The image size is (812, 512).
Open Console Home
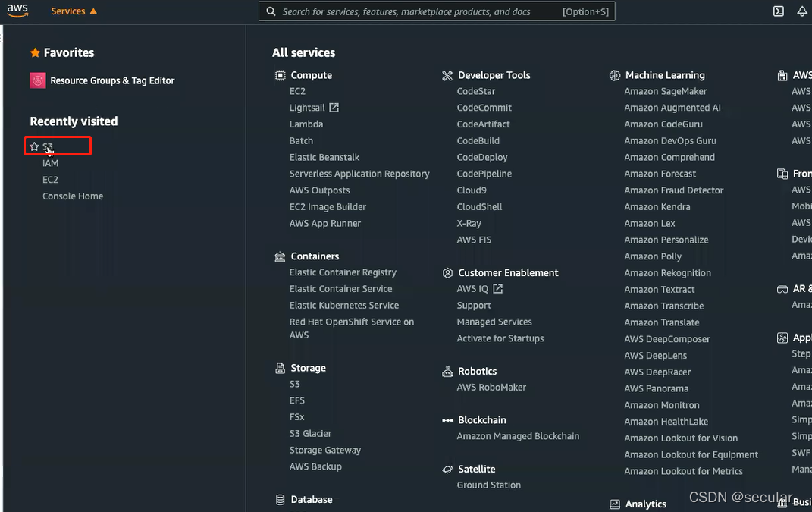coord(73,196)
